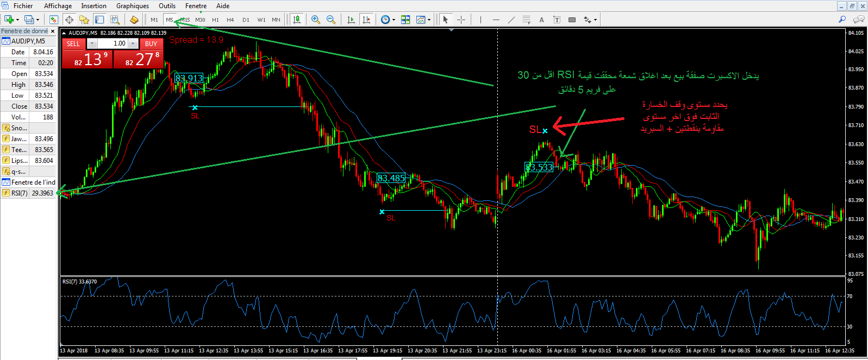
Task: Open the new chart dropdown arrow
Action: 17,20
